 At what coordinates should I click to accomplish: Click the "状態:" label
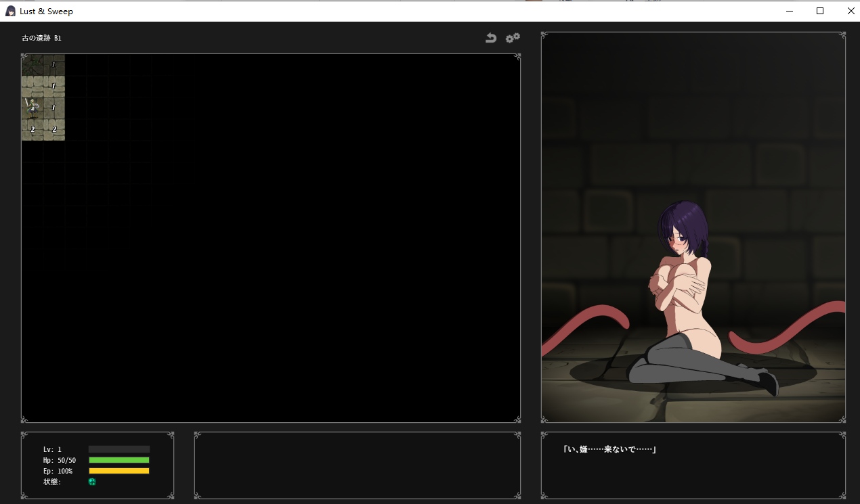[x=52, y=482]
